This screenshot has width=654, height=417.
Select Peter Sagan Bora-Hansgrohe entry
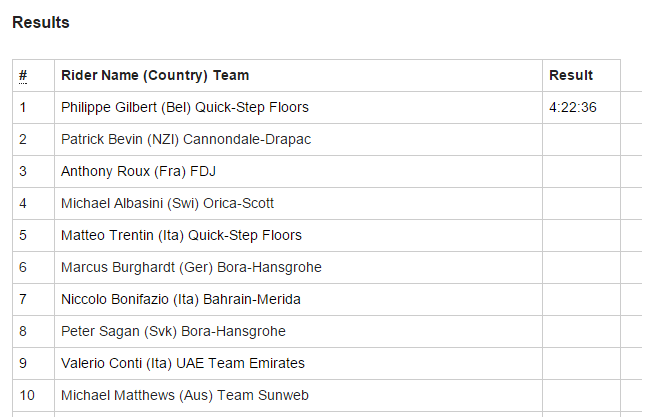tap(173, 331)
